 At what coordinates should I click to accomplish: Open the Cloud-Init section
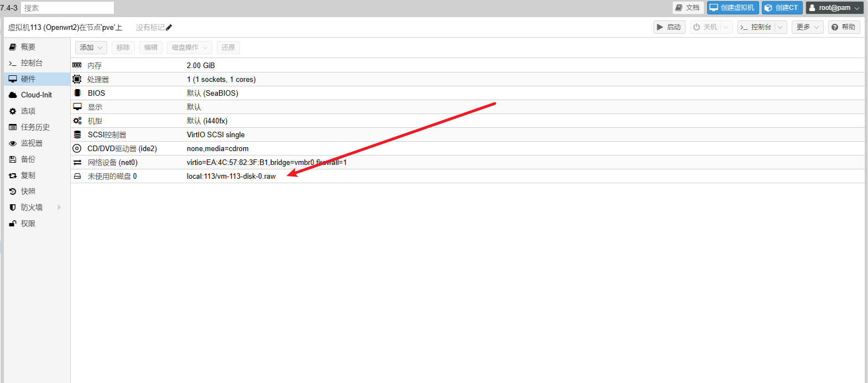point(36,95)
